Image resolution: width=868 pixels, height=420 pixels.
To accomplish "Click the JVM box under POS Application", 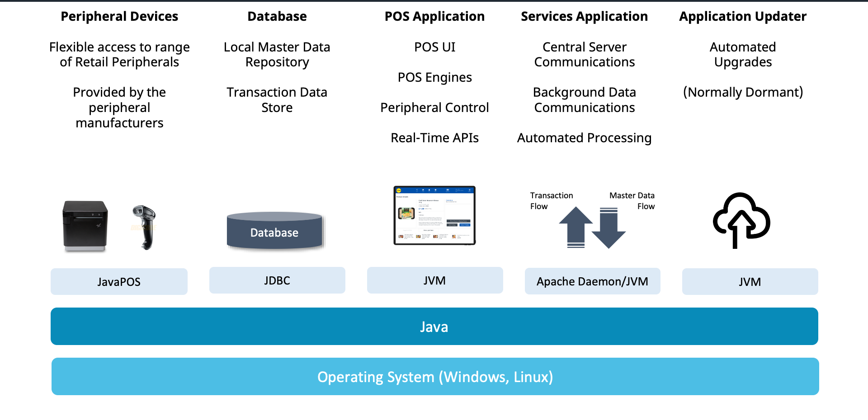I will 434,280.
